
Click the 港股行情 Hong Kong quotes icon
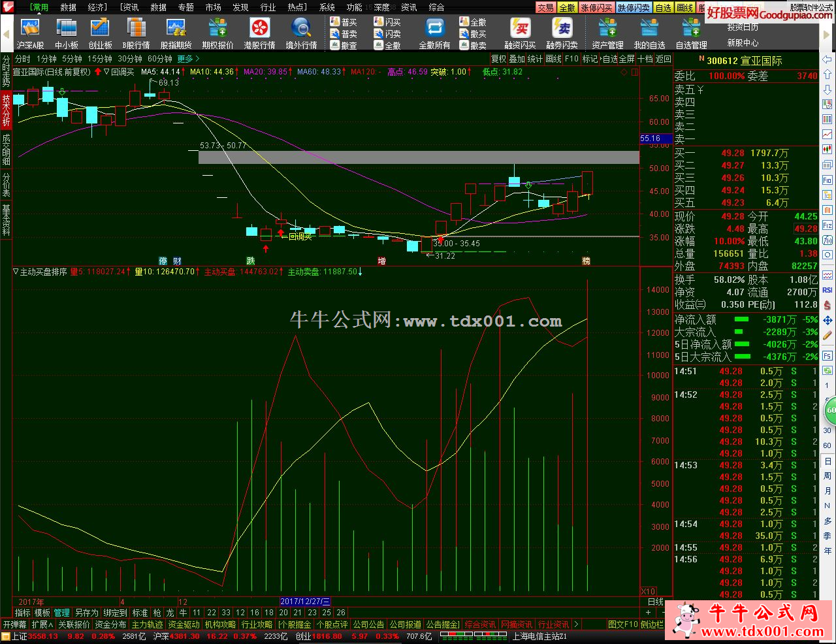click(x=259, y=34)
